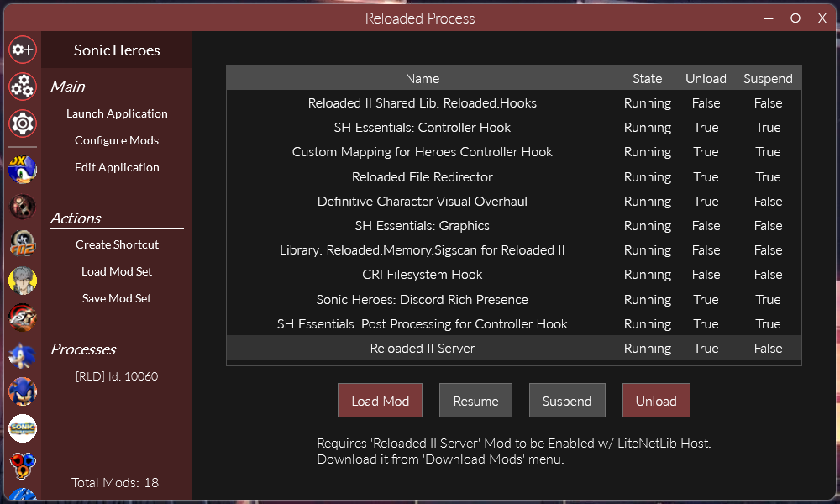Select the Sonic Adventure DX game icon

23,170
